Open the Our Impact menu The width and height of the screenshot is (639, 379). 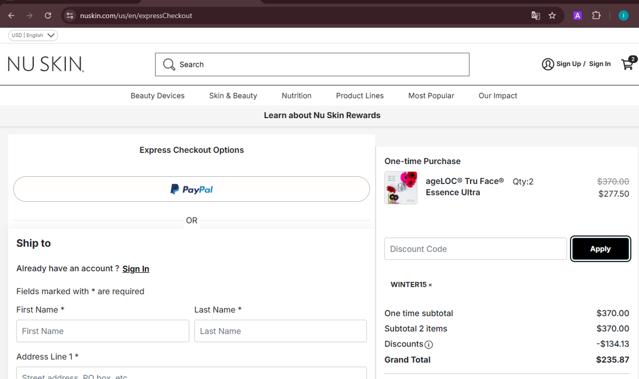point(498,95)
